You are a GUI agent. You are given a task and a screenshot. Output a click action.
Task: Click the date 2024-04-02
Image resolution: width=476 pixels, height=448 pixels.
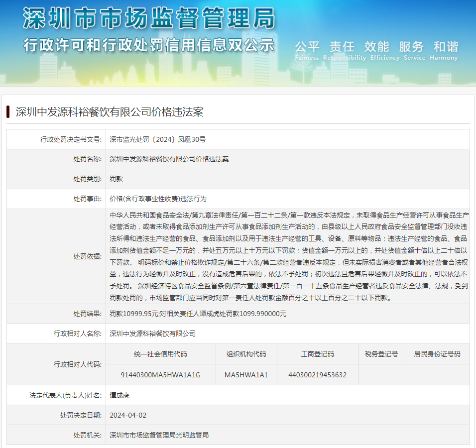pyautogui.click(x=128, y=415)
